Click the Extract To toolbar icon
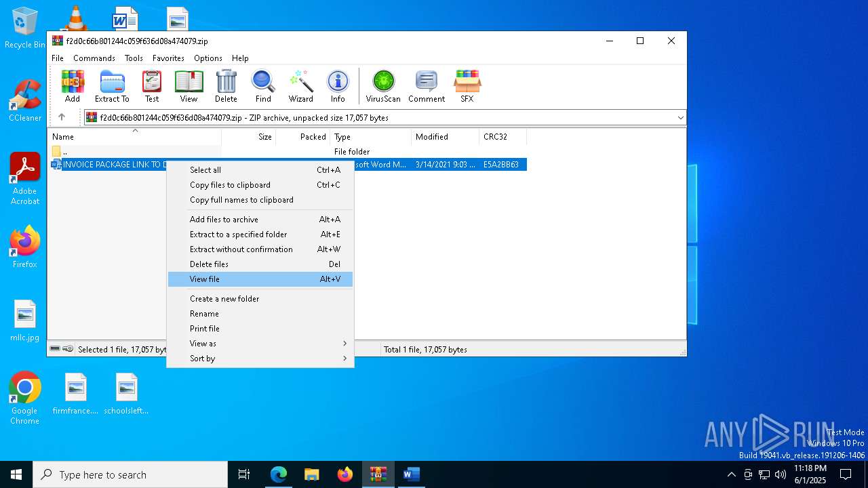Screen dimensions: 868x488 pyautogui.click(x=112, y=86)
